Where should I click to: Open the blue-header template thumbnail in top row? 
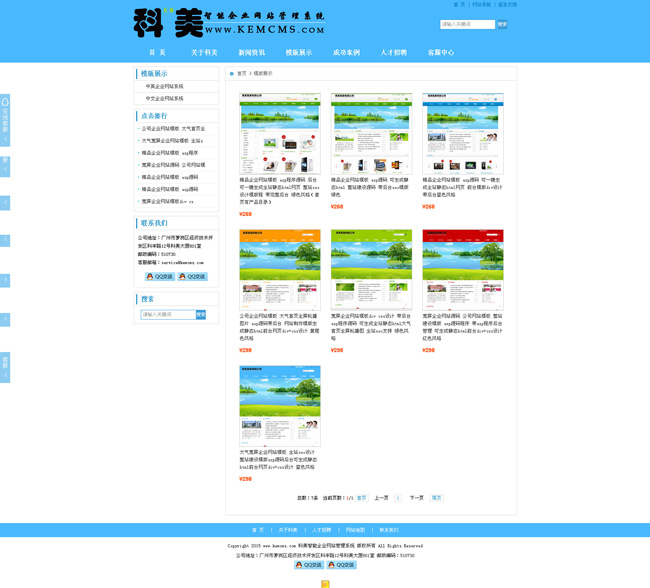coord(463,133)
